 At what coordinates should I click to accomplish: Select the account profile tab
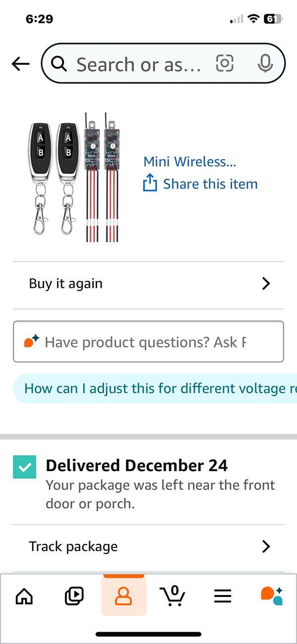123,596
